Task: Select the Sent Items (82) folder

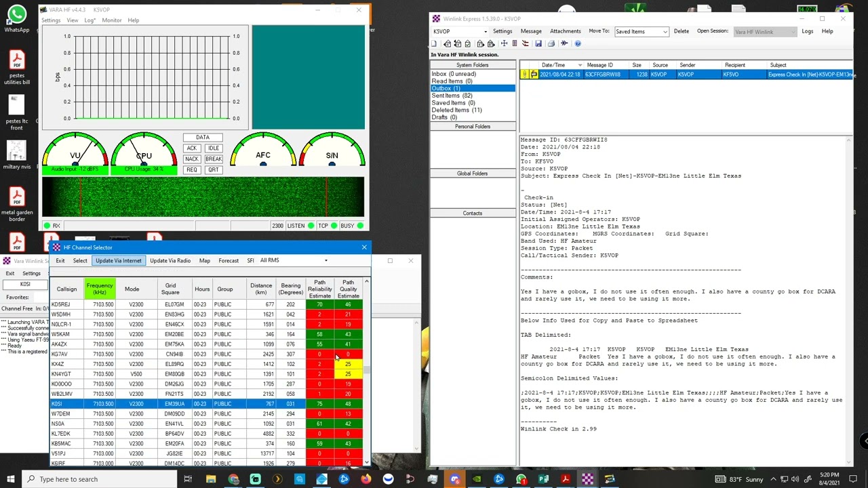Action: tap(452, 96)
